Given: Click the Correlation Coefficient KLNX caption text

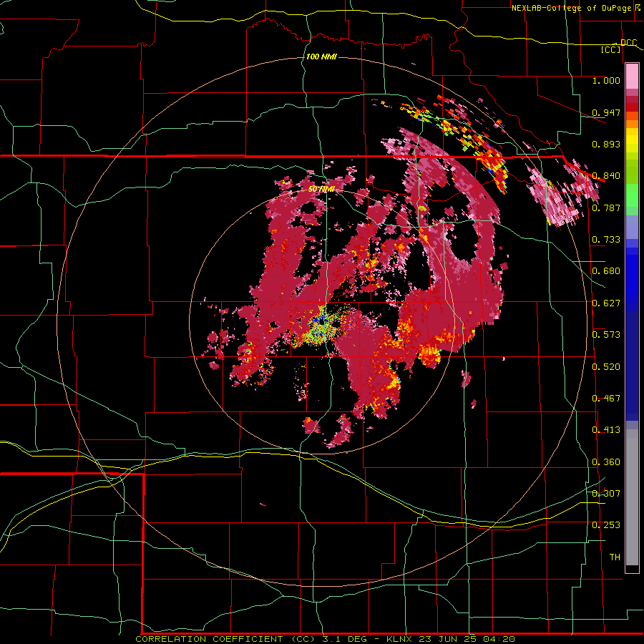Looking at the screenshot, I should point(326,639).
